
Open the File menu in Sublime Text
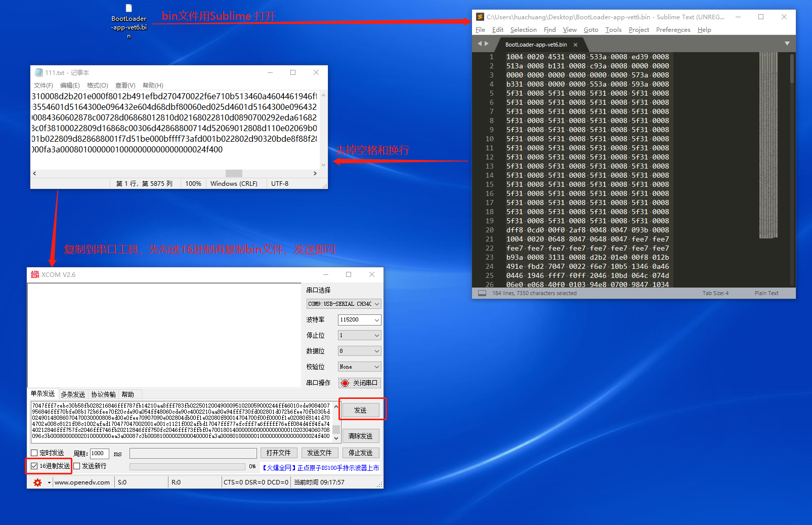[x=480, y=29]
